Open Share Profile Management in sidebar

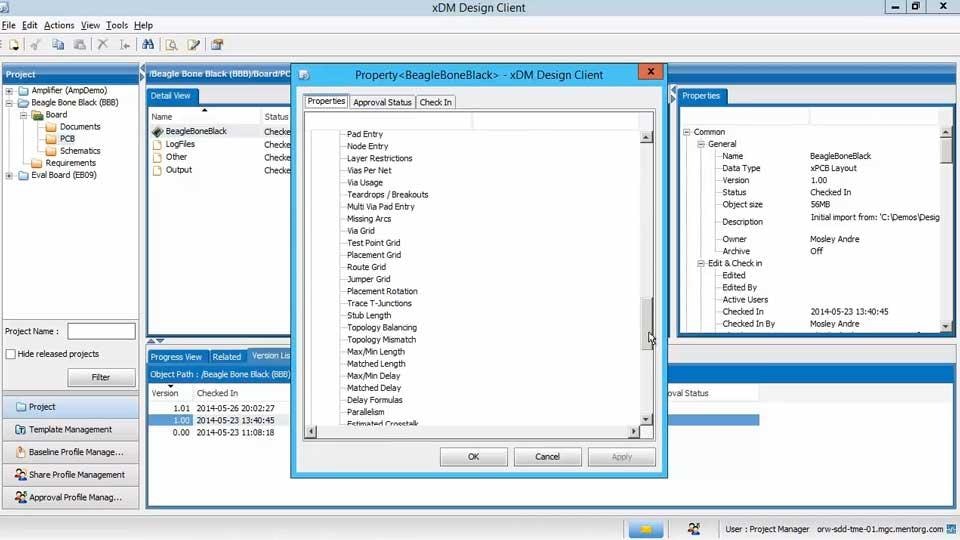tap(71, 474)
